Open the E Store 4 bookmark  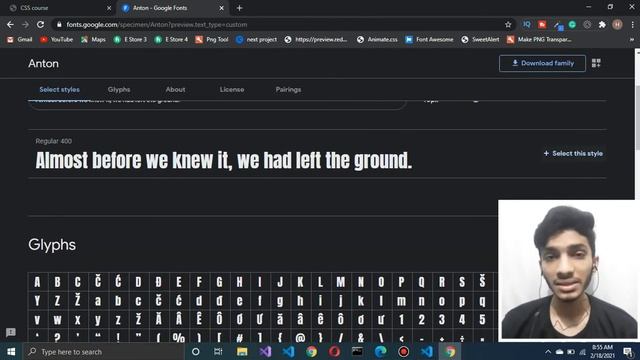[171, 40]
